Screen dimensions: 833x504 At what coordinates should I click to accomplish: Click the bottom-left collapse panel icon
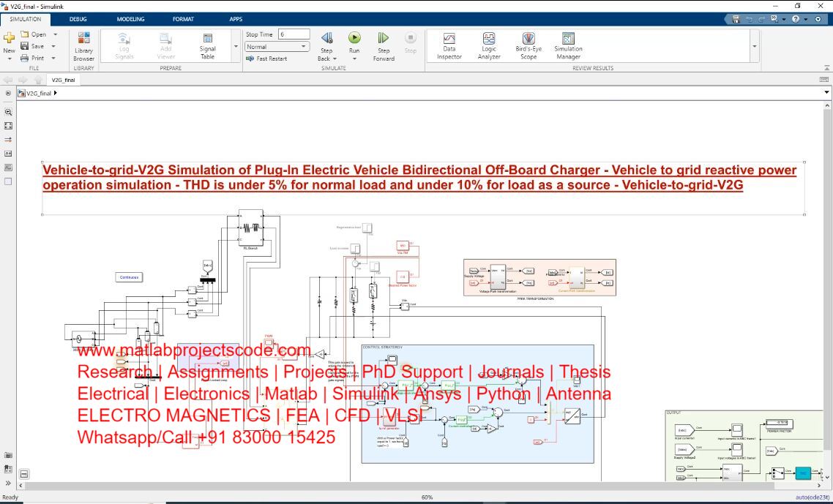point(24,474)
